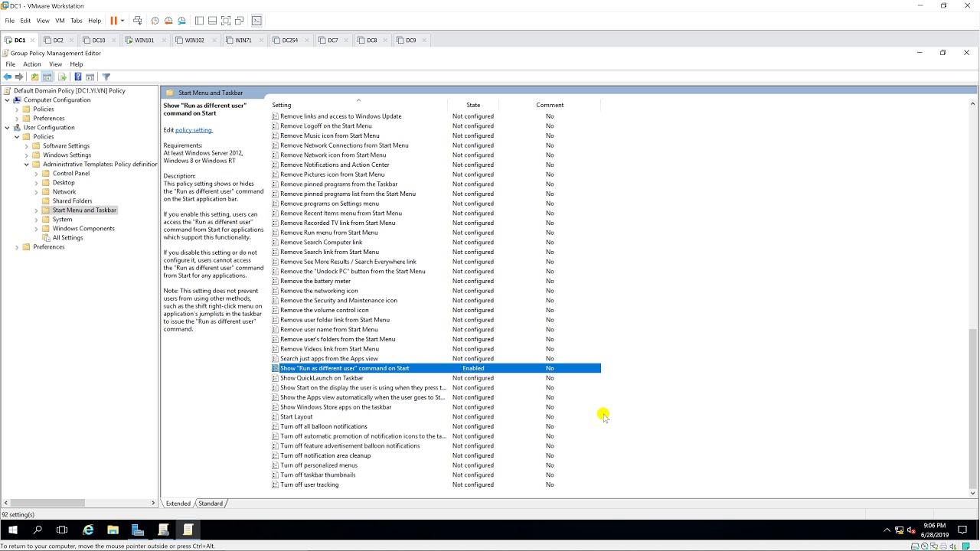980x551 pixels.
Task: Expand the Control Panel tree node
Action: tap(36, 174)
